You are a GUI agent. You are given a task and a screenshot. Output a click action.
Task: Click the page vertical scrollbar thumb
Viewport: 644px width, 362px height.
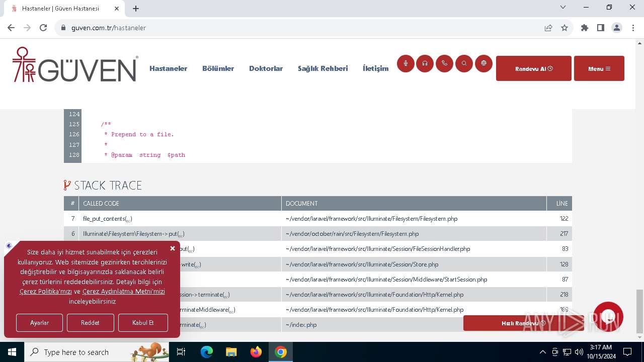(639, 311)
